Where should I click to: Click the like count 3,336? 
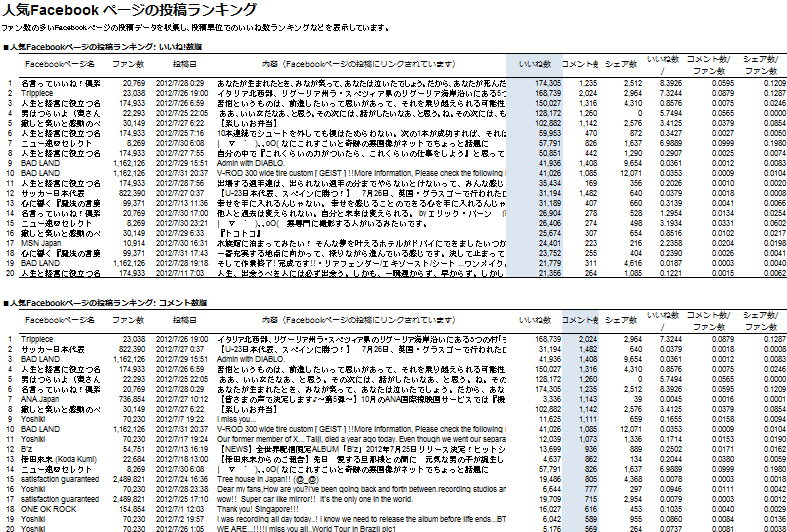[551, 399]
